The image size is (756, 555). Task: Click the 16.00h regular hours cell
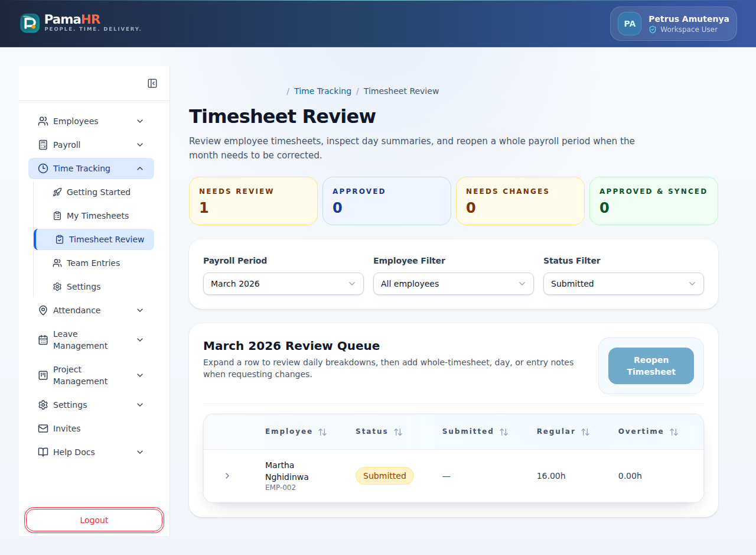551,476
